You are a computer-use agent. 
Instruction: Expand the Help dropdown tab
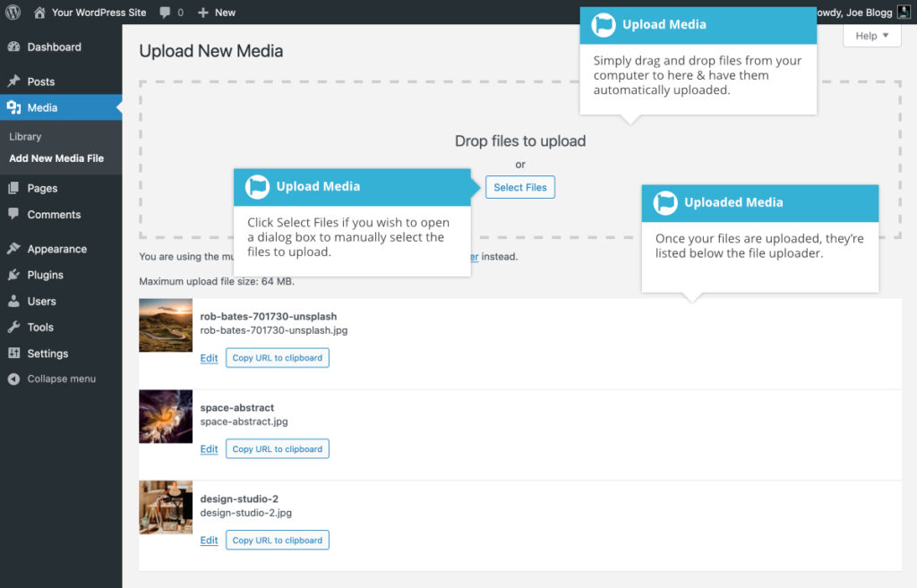pyautogui.click(x=871, y=36)
